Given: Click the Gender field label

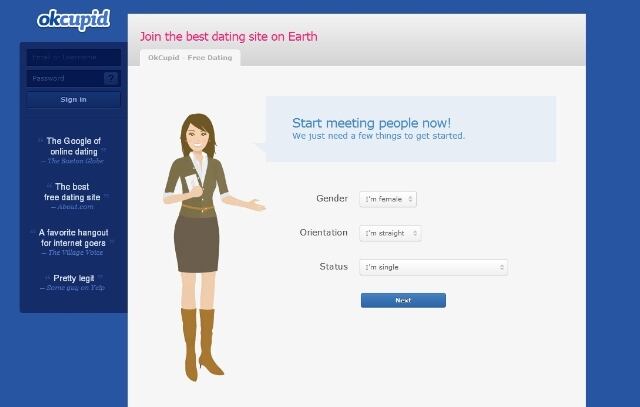Looking at the screenshot, I should [332, 199].
